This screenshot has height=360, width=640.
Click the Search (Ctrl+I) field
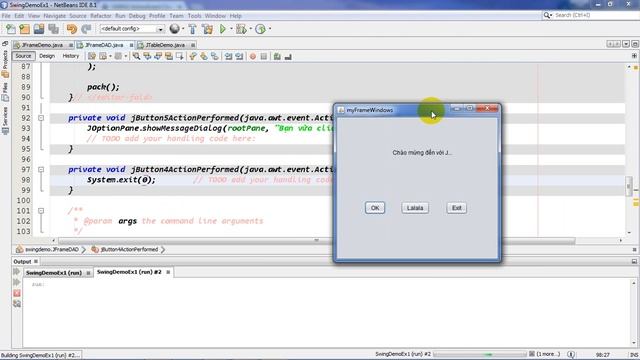pyautogui.click(x=594, y=15)
